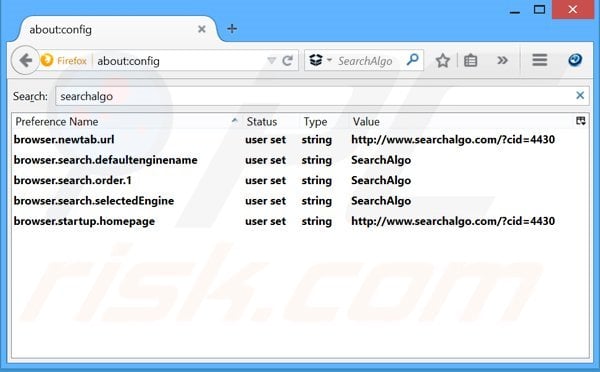Screen dimensions: 600x372
Task: Sort by the Type column header
Action: (x=324, y=122)
